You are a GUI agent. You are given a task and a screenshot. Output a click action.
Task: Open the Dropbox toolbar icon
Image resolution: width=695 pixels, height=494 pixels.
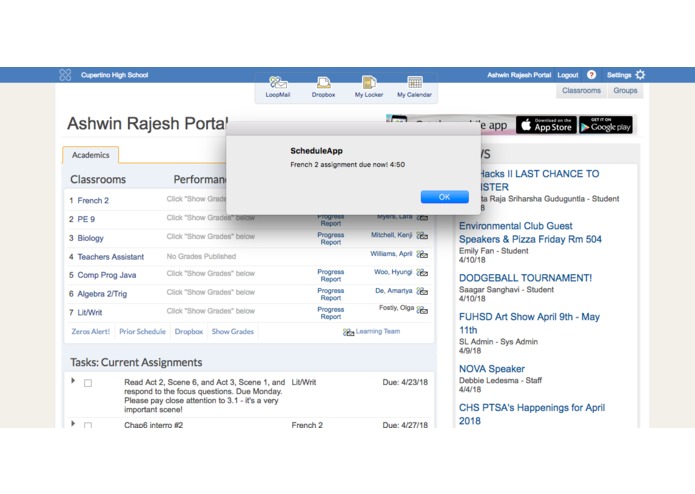(x=323, y=87)
